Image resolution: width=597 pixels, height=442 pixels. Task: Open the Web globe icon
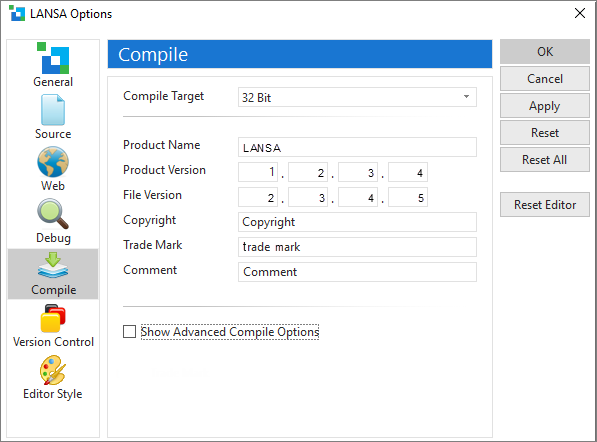53,162
